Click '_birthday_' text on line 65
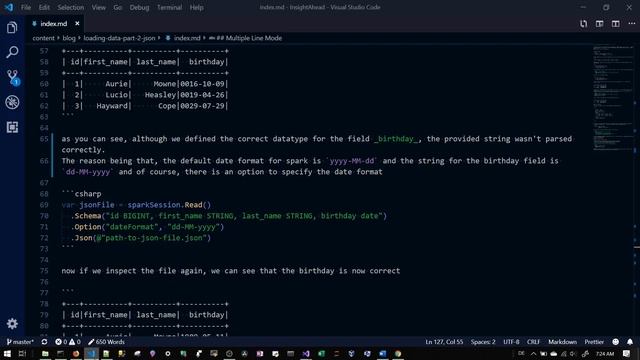This screenshot has width=640, height=360. pos(396,139)
